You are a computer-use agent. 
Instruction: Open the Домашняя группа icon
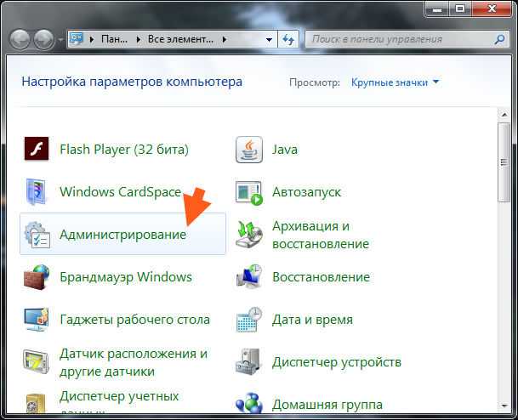point(249,403)
